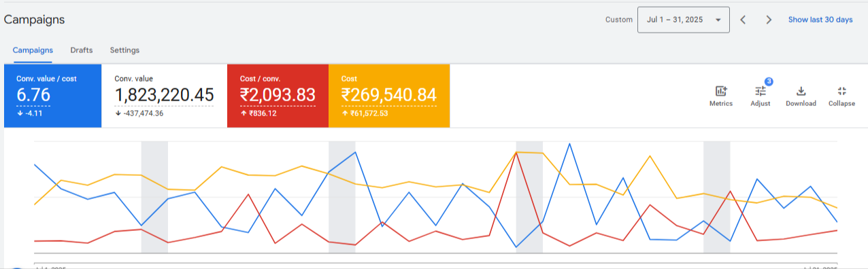This screenshot has width=868, height=269.
Task: Select the white Conv. value scorecard
Action: 164,96
